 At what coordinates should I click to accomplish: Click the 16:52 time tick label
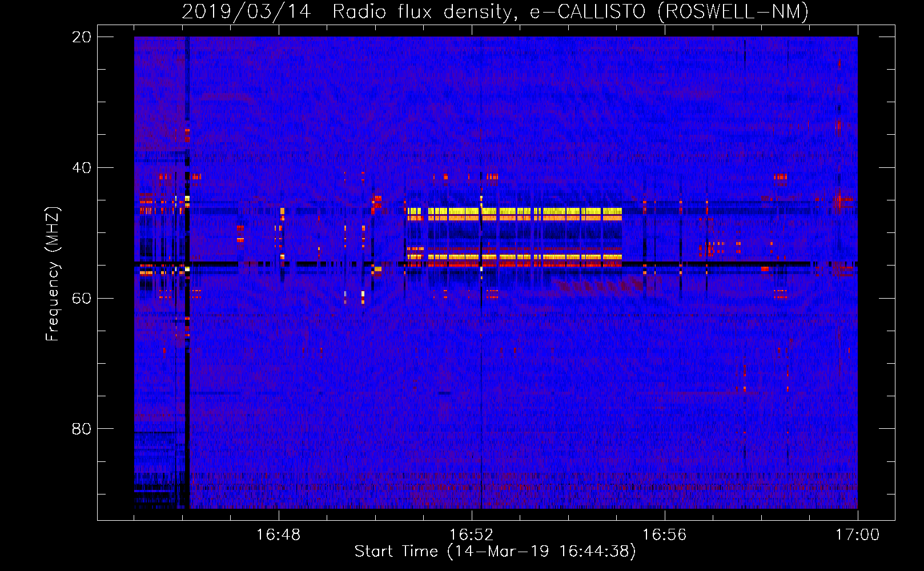pos(471,534)
